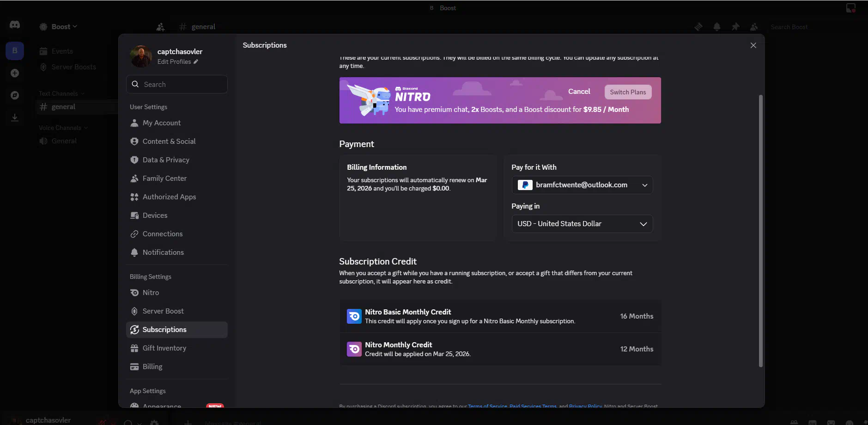Select My Account in settings sidebar
Screen dimensions: 868x425
[161, 123]
